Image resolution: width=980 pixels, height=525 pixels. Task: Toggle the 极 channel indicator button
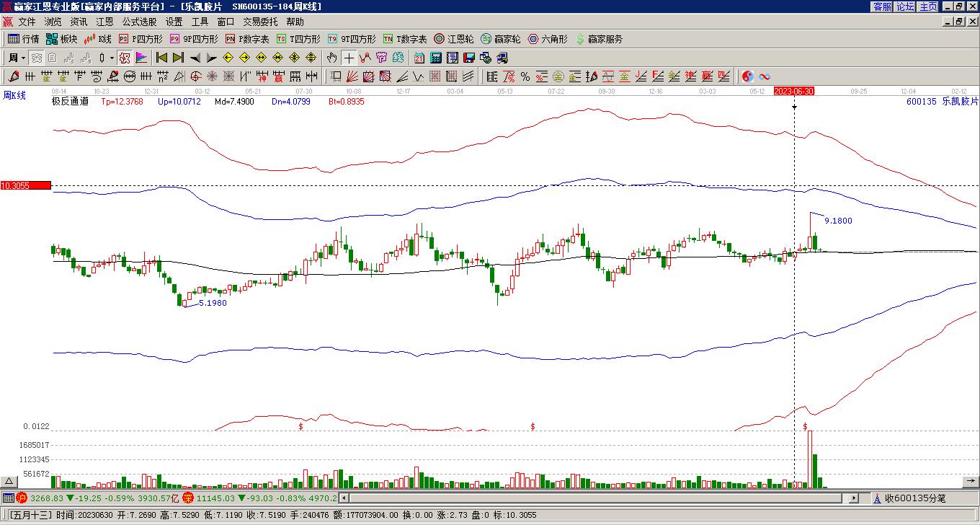tap(124, 58)
